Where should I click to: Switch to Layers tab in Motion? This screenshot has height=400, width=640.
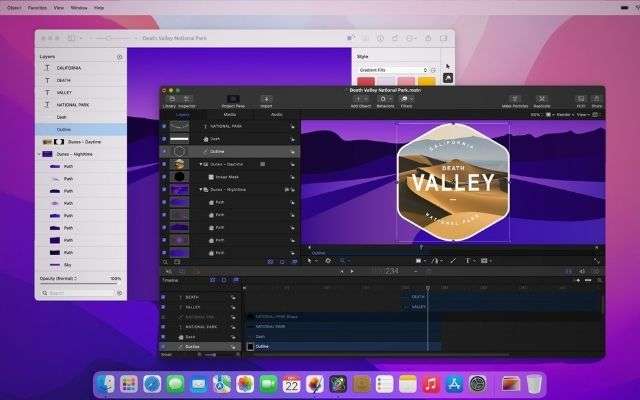[x=182, y=115]
